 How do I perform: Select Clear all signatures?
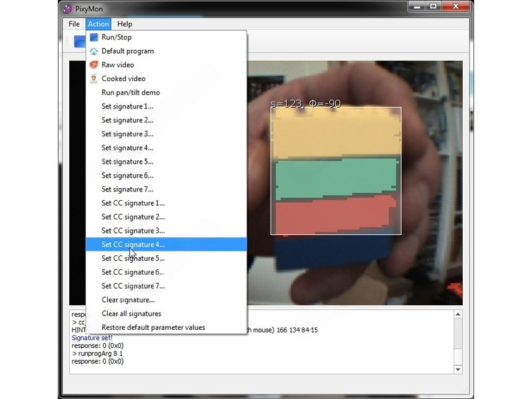pyautogui.click(x=131, y=314)
